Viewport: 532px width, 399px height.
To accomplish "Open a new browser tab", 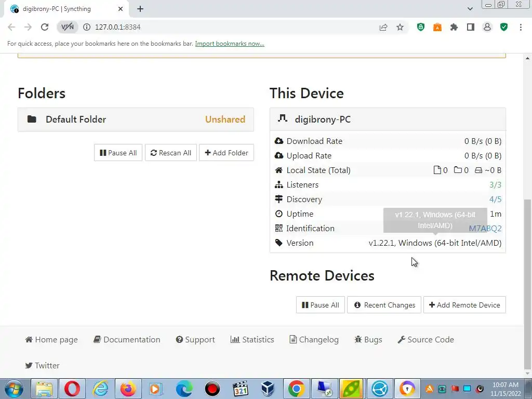I will click(x=140, y=9).
